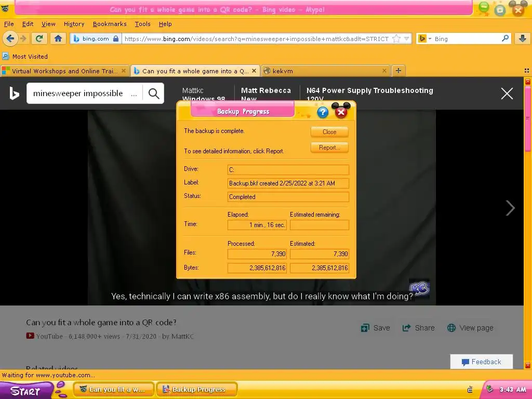532x399 pixels.
Task: Click the tray icon beside the clock
Action: pyautogui.click(x=489, y=389)
